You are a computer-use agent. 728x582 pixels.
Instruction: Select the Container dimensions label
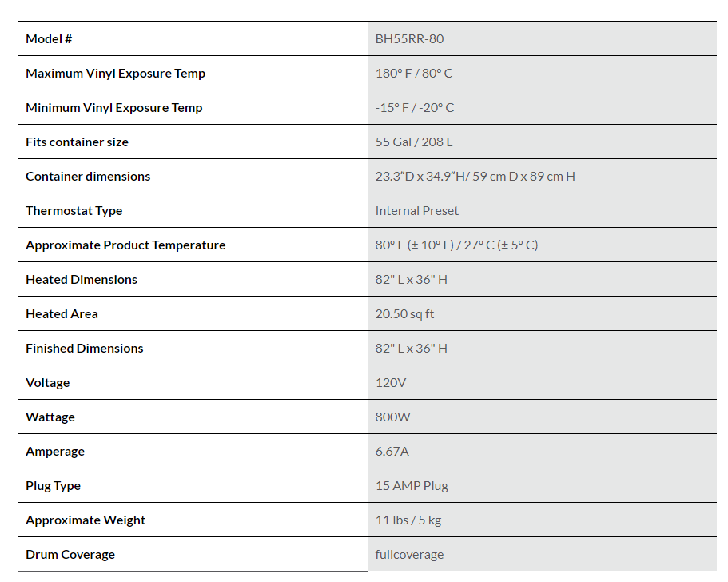pyautogui.click(x=88, y=176)
